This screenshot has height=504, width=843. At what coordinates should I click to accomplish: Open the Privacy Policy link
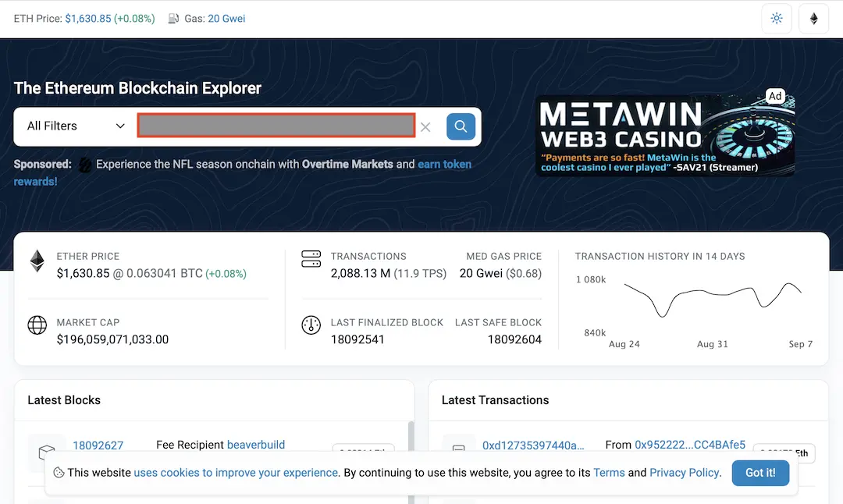click(x=684, y=473)
